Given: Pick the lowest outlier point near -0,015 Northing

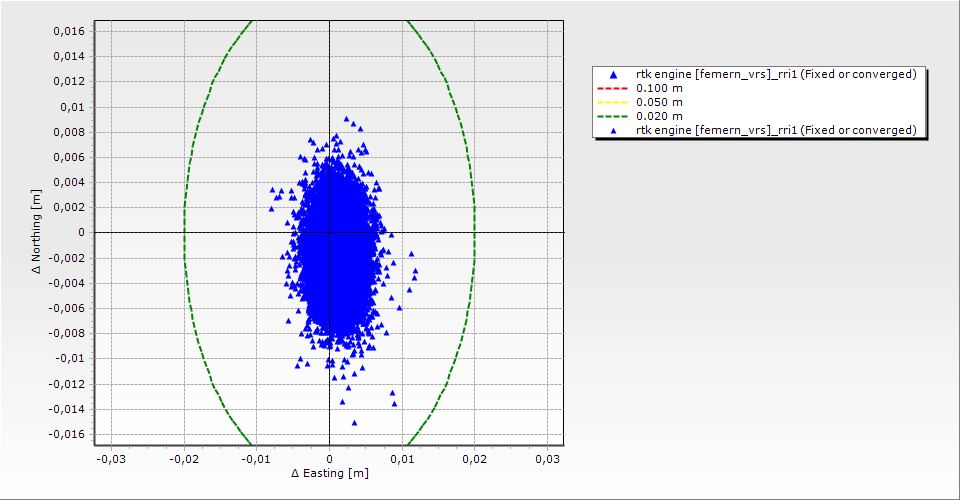Looking at the screenshot, I should tap(354, 422).
